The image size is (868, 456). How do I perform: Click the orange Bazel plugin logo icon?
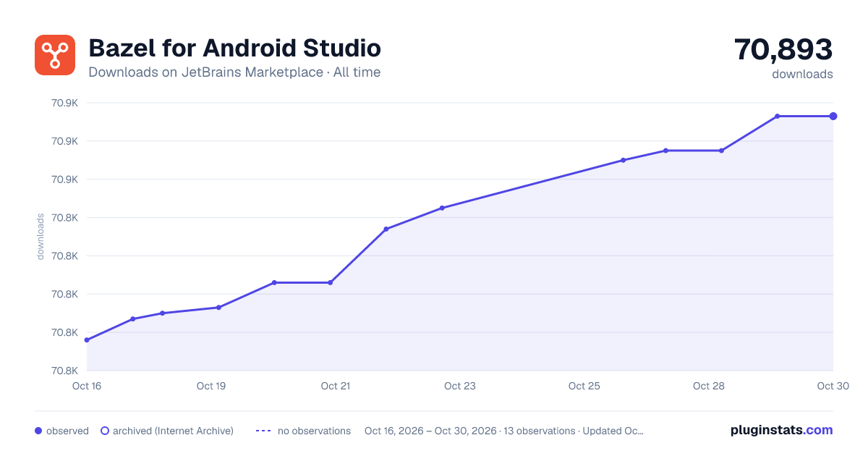click(x=55, y=55)
